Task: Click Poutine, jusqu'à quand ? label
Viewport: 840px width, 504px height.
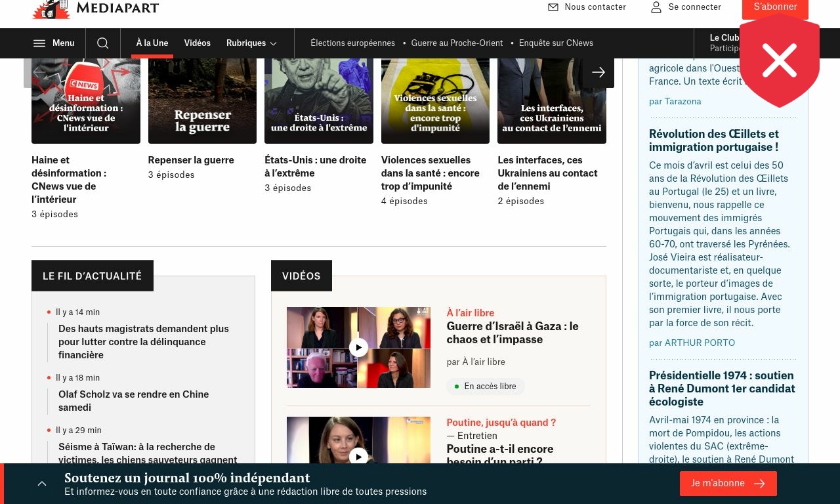Action: tap(501, 423)
